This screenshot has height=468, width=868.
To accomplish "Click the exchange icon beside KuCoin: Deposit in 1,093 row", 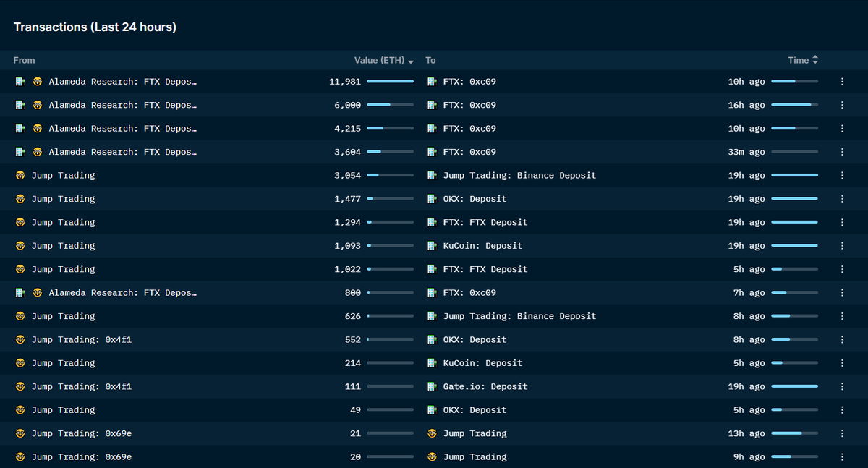I will [x=433, y=246].
